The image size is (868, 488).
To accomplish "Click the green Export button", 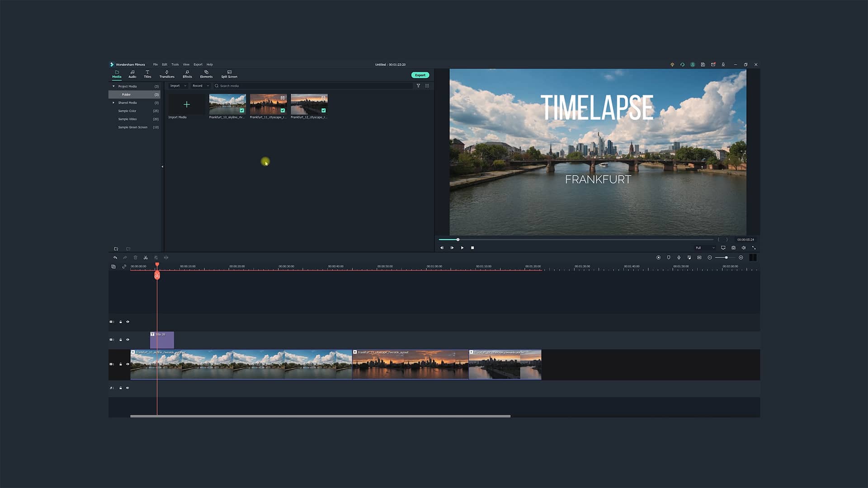I will [x=420, y=75].
